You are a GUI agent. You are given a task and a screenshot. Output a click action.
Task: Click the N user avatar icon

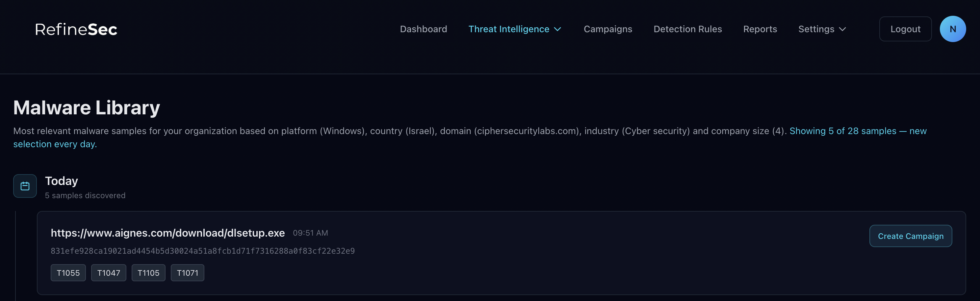coord(953,29)
